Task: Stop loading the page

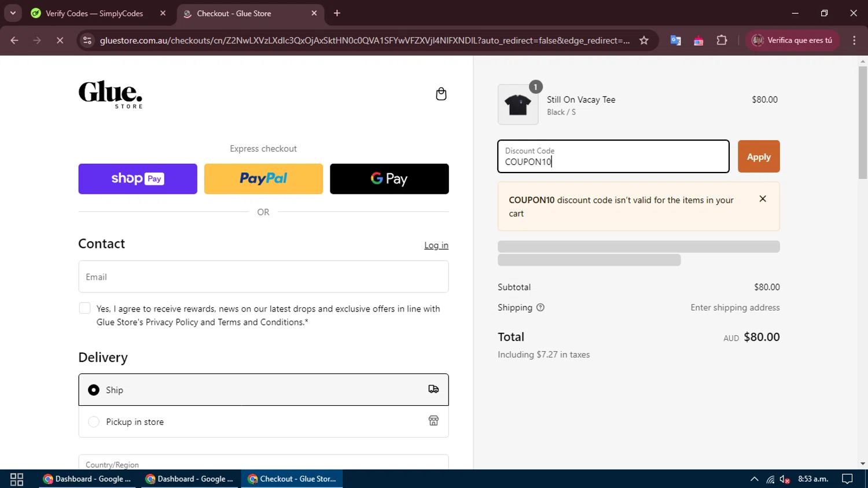Action: 60,41
